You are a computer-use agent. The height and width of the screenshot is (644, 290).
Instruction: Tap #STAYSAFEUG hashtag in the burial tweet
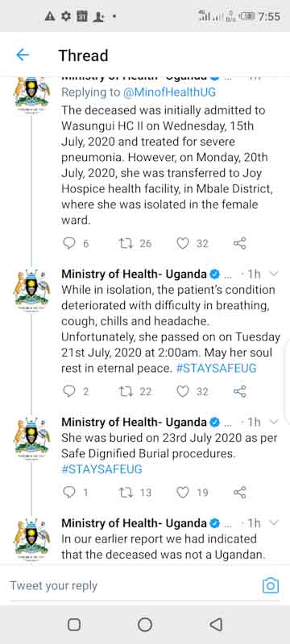[101, 469]
